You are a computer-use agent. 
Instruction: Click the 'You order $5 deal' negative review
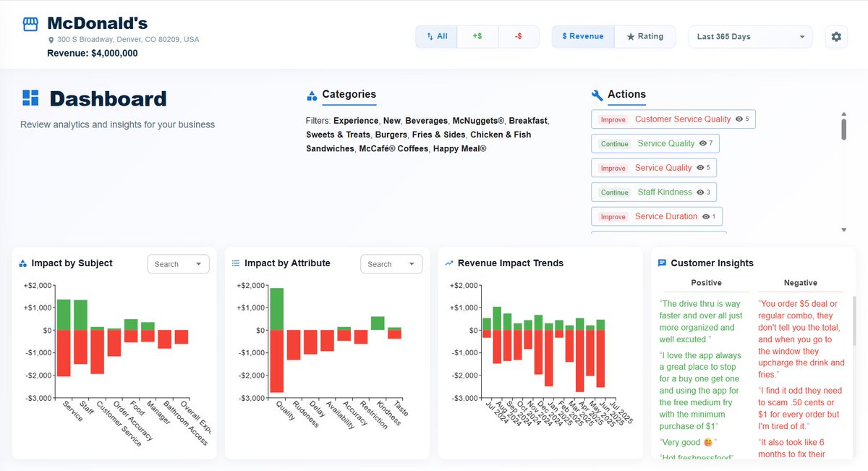point(801,339)
